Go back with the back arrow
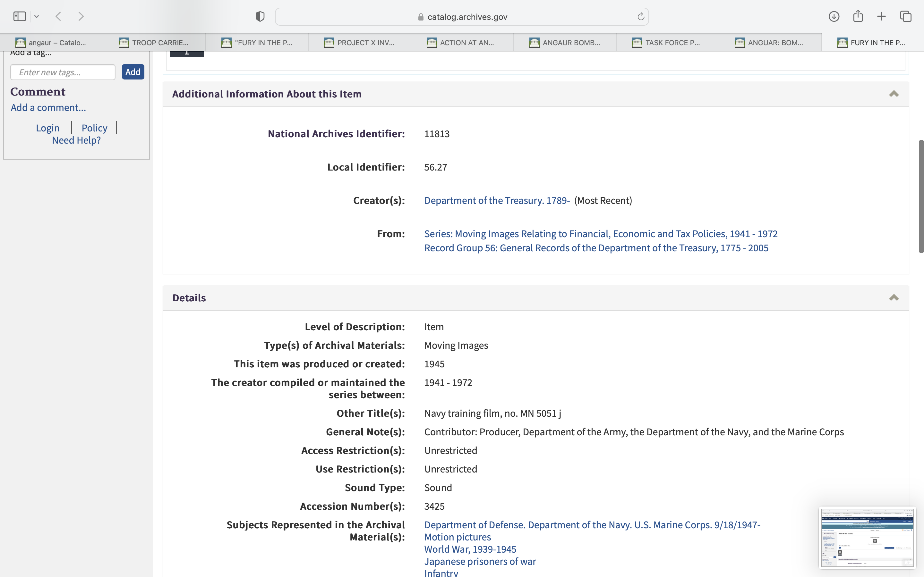 pos(58,16)
